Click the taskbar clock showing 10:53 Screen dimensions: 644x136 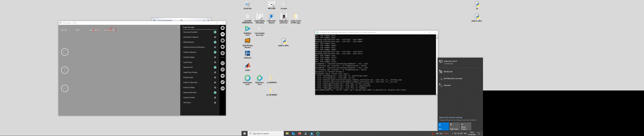(472, 133)
